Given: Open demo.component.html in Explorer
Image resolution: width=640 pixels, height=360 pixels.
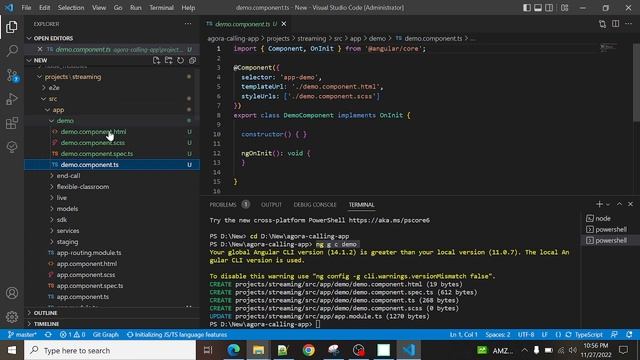Looking at the screenshot, I should click(93, 132).
